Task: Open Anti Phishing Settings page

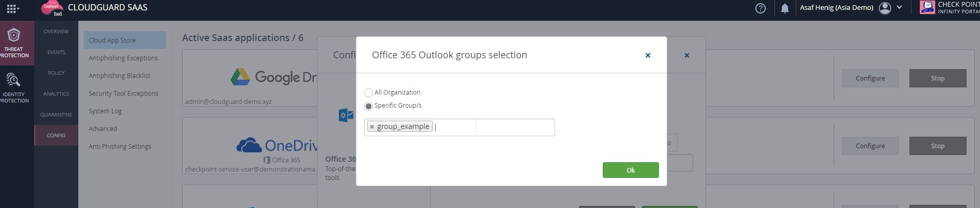Action: click(120, 146)
